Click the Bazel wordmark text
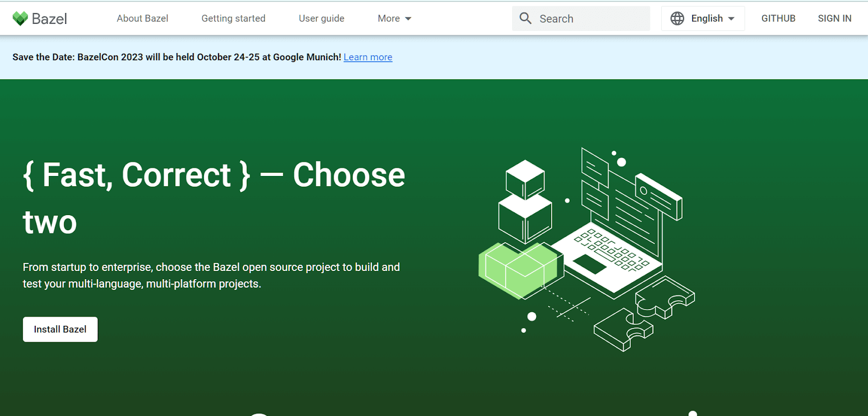This screenshot has height=416, width=868. click(49, 19)
